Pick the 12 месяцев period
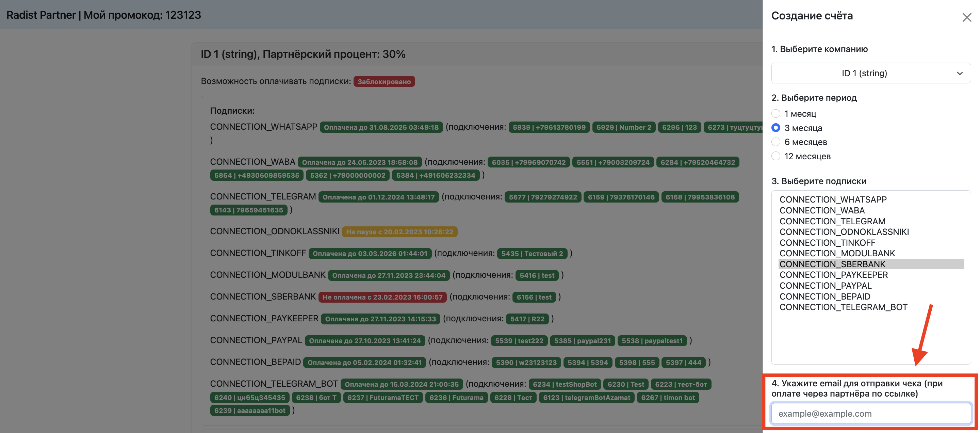 coord(776,156)
